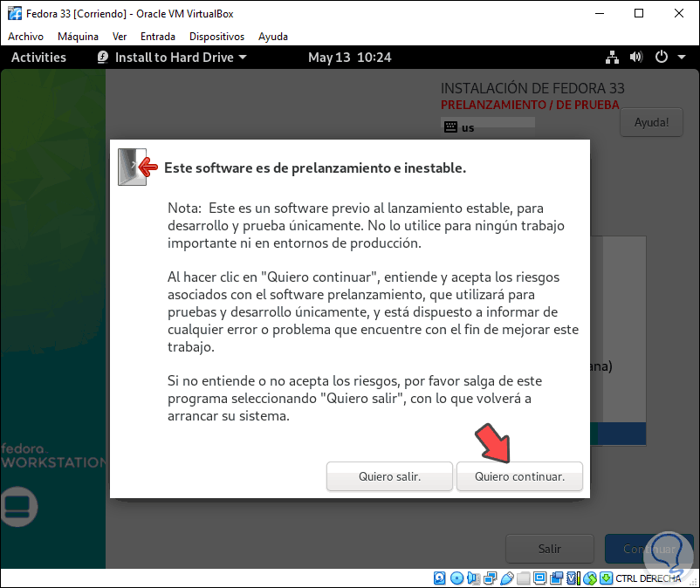Click the optical disc status icon
The image size is (700, 588).
point(456,578)
